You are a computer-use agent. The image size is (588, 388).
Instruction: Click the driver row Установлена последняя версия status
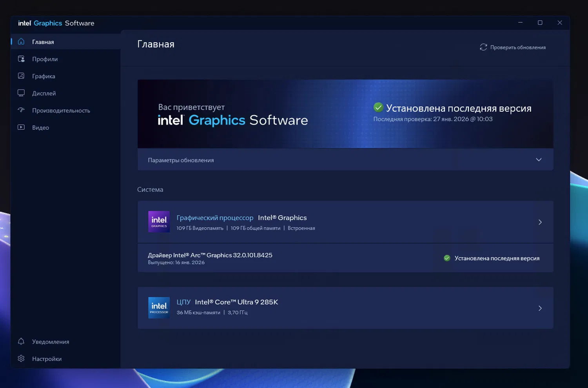pos(497,258)
